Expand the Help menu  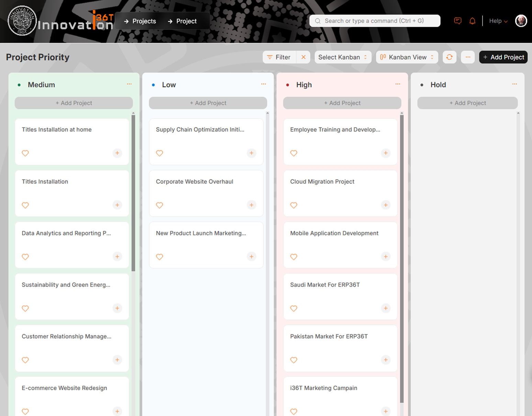(x=498, y=21)
